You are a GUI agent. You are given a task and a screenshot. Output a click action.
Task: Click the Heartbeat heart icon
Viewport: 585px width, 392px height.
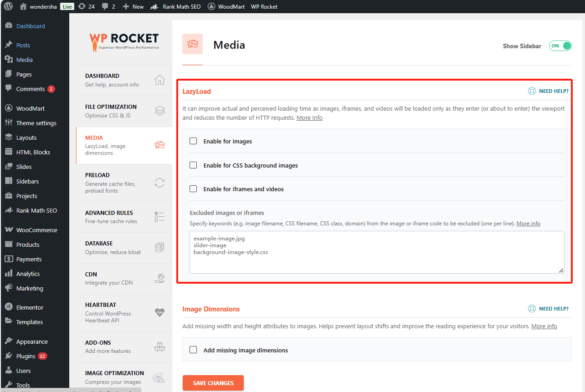coord(159,312)
